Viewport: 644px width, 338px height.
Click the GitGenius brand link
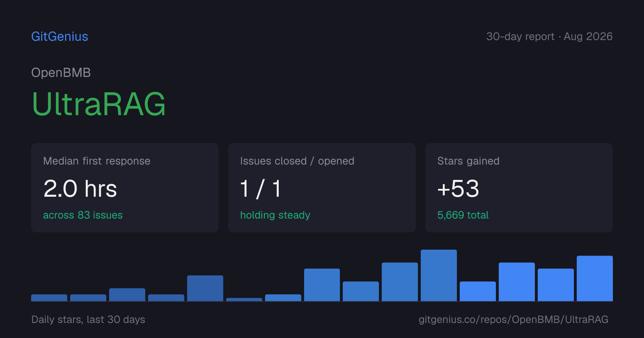point(60,36)
